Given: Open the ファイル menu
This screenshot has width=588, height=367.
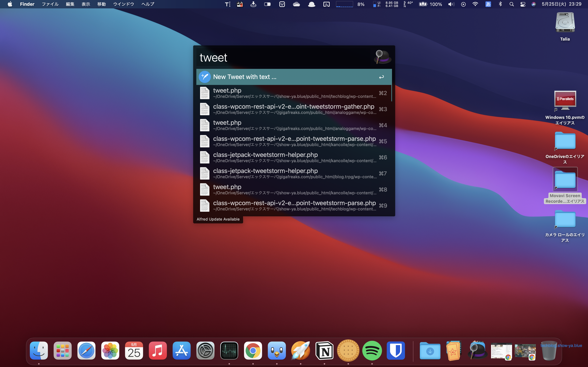Looking at the screenshot, I should coord(50,4).
